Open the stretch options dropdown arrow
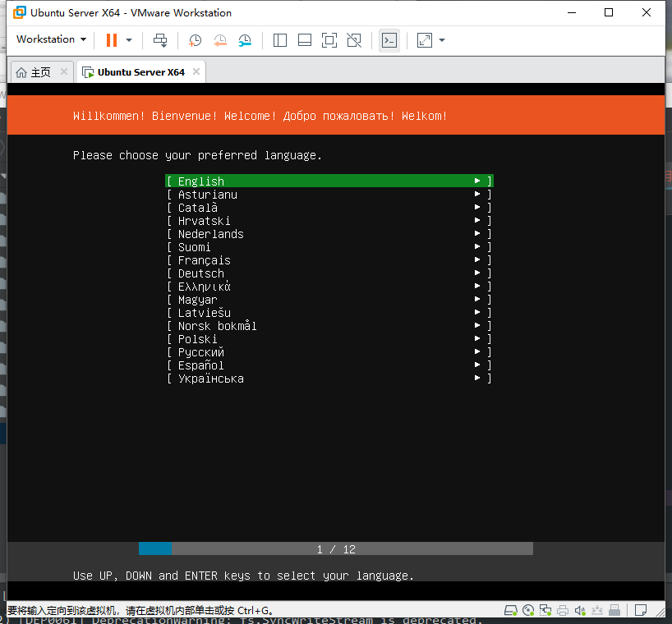Viewport: 672px width, 624px height. click(442, 40)
